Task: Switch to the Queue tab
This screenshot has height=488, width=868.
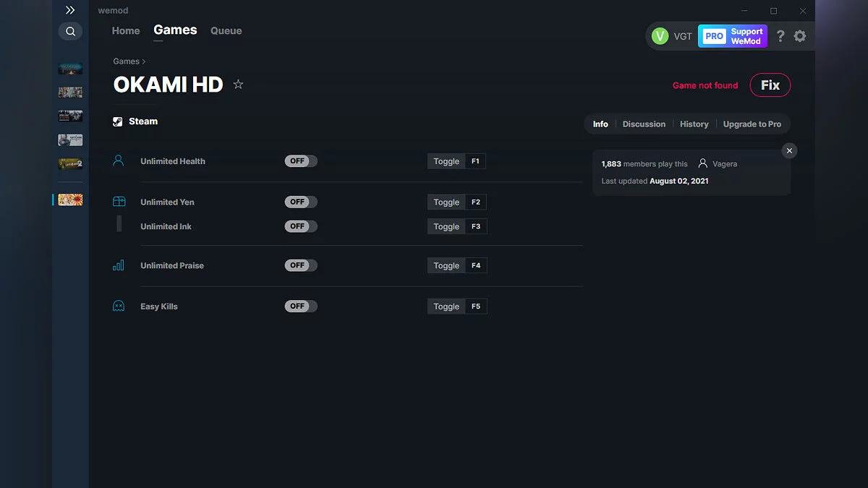Action: click(x=226, y=31)
